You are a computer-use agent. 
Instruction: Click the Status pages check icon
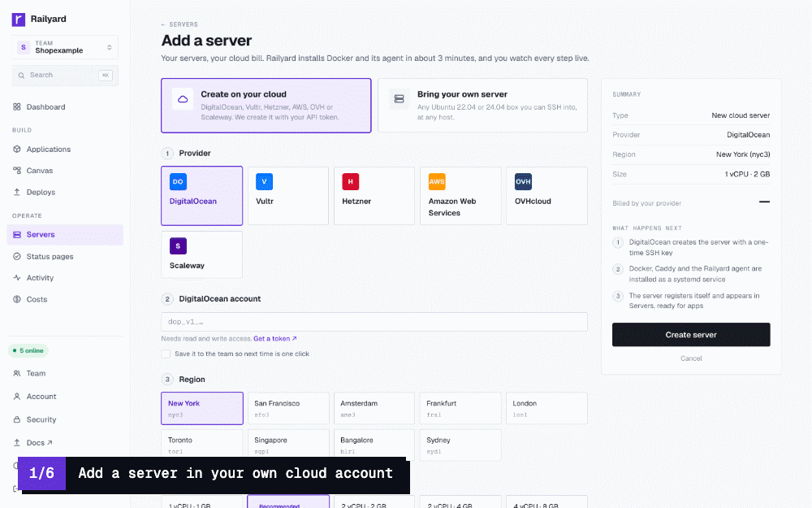pos(17,257)
